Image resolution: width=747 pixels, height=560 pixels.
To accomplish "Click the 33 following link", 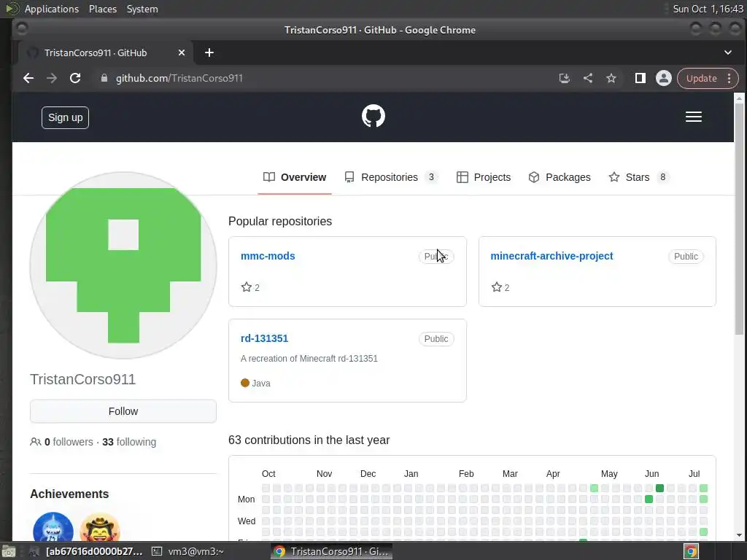I will [x=129, y=442].
